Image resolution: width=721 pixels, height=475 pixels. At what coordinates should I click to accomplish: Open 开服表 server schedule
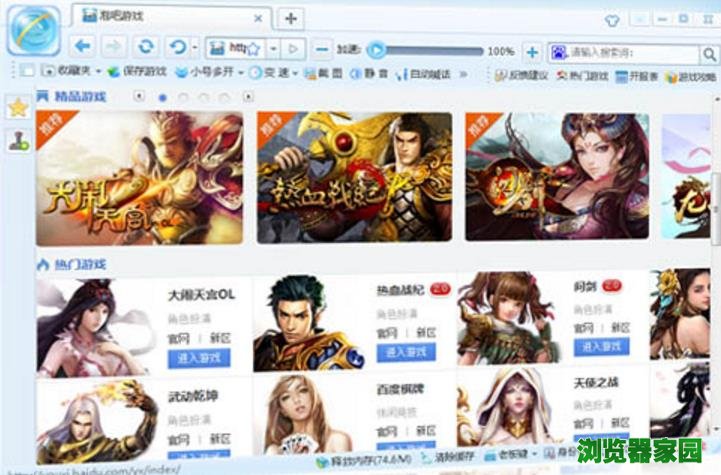coord(637,76)
